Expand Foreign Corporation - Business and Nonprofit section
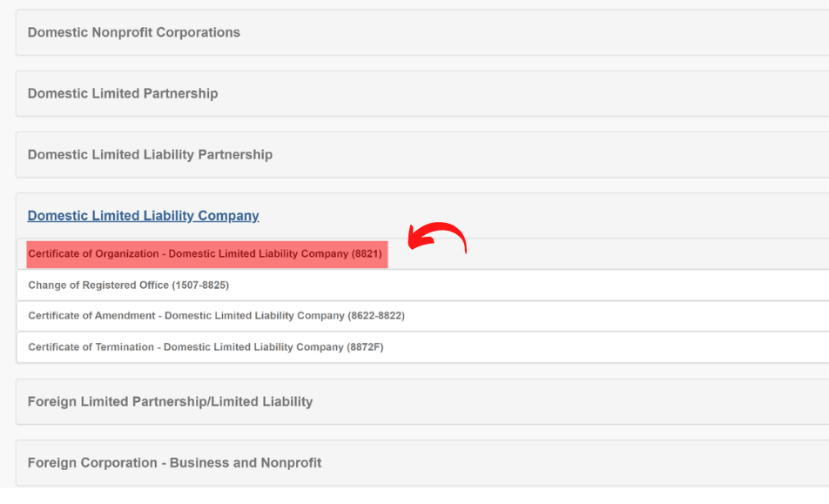Image resolution: width=829 pixels, height=504 pixels. (x=421, y=463)
